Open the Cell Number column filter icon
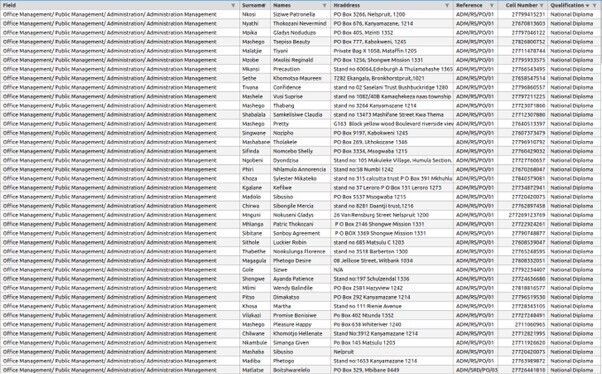Viewport: 602px width, 374px height. (542, 5)
